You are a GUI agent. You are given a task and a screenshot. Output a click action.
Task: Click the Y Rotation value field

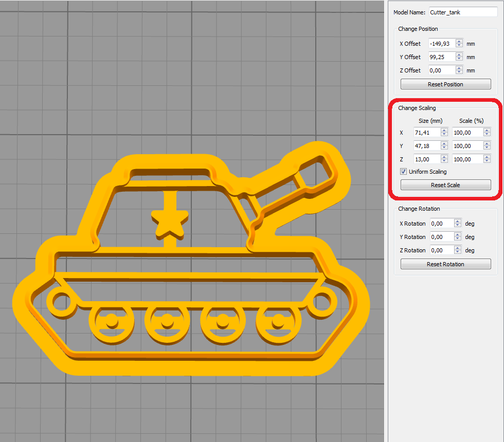click(442, 236)
